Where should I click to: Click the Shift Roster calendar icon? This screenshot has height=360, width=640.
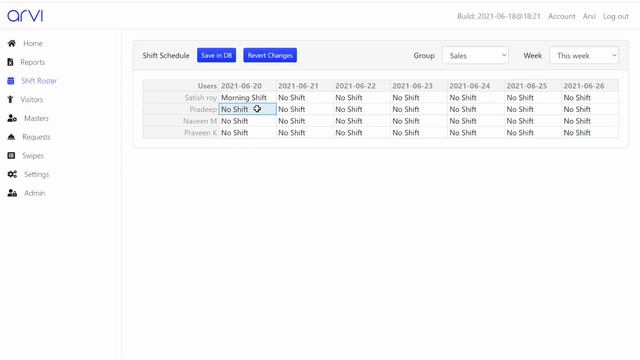[x=11, y=81]
